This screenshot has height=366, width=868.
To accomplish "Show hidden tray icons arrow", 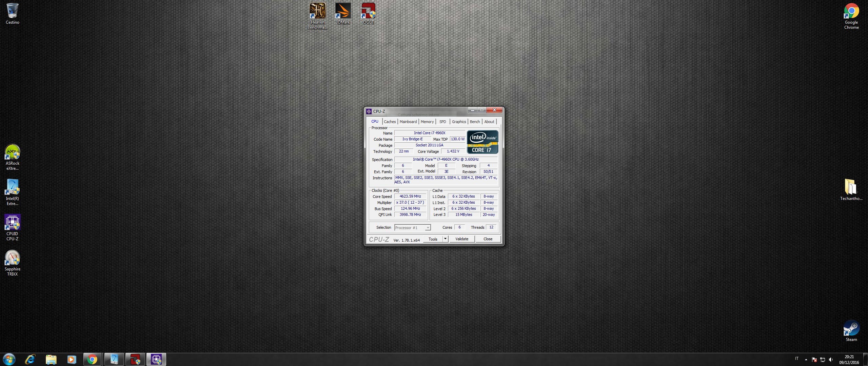I will click(806, 360).
